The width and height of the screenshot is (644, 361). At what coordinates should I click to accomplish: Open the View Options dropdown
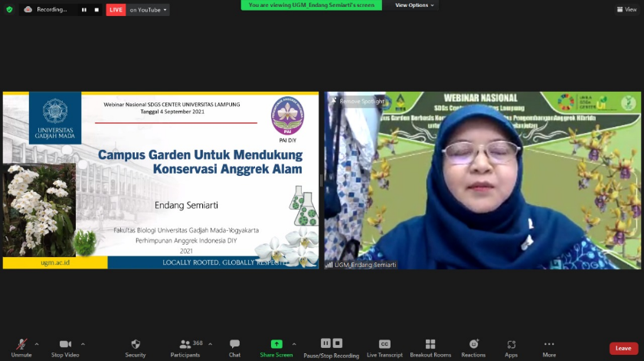click(x=414, y=5)
